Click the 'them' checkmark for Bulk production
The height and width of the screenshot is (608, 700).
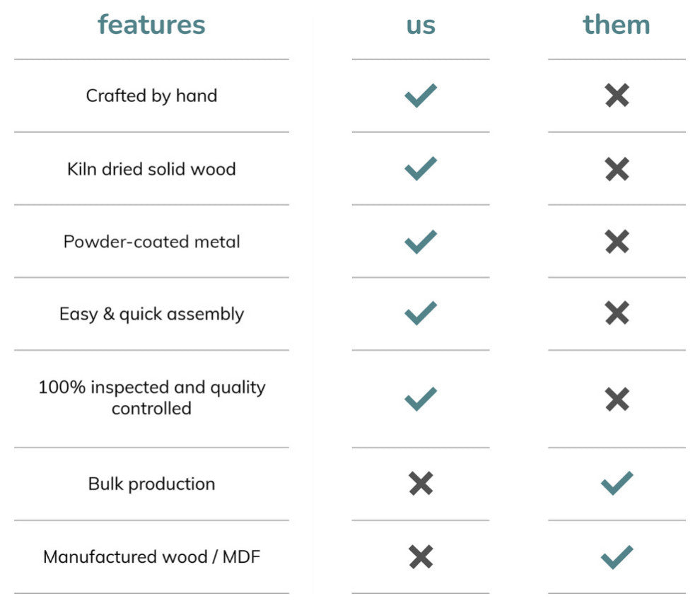point(617,484)
